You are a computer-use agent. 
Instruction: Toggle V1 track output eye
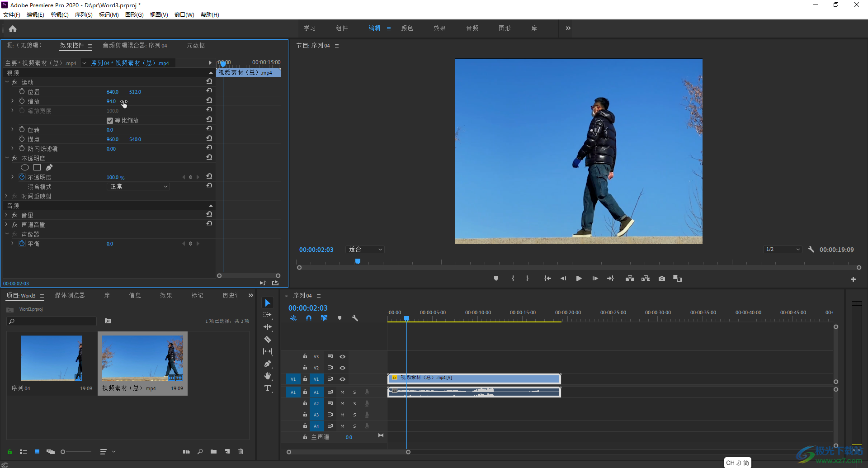pos(343,379)
